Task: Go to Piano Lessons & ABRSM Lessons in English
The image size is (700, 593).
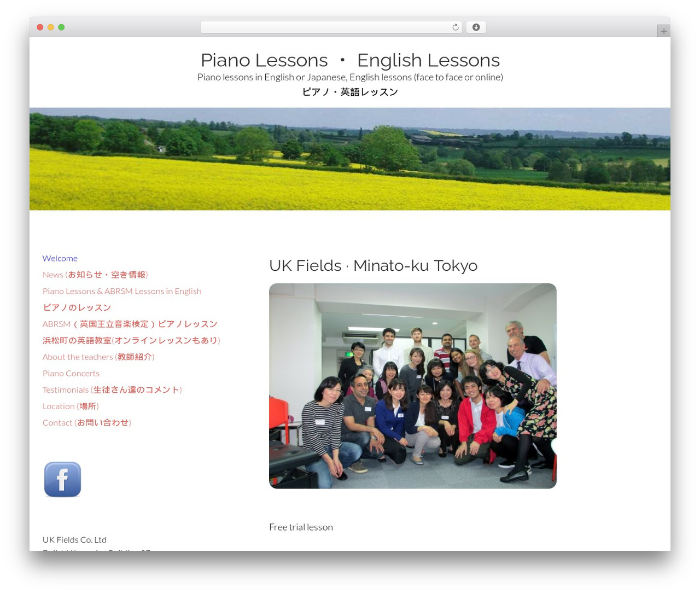Action: (x=122, y=291)
